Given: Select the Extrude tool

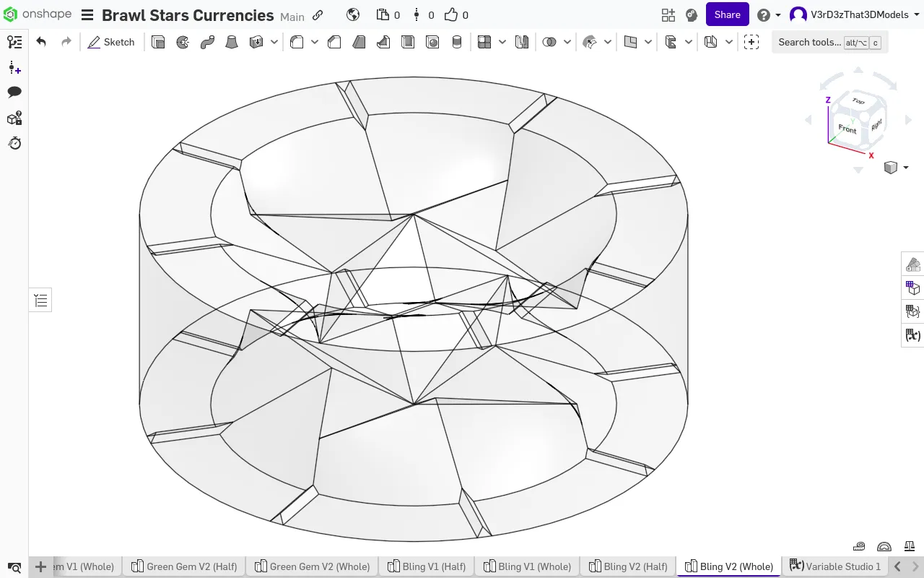Looking at the screenshot, I should [158, 42].
